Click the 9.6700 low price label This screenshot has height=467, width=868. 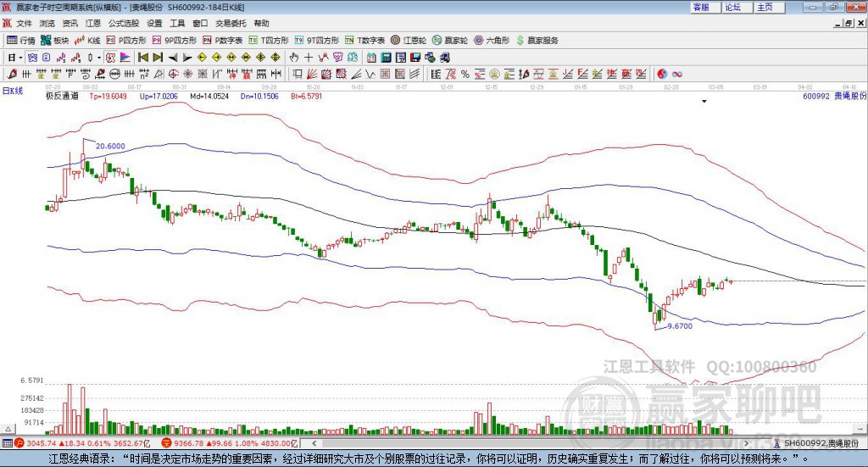[x=680, y=326]
